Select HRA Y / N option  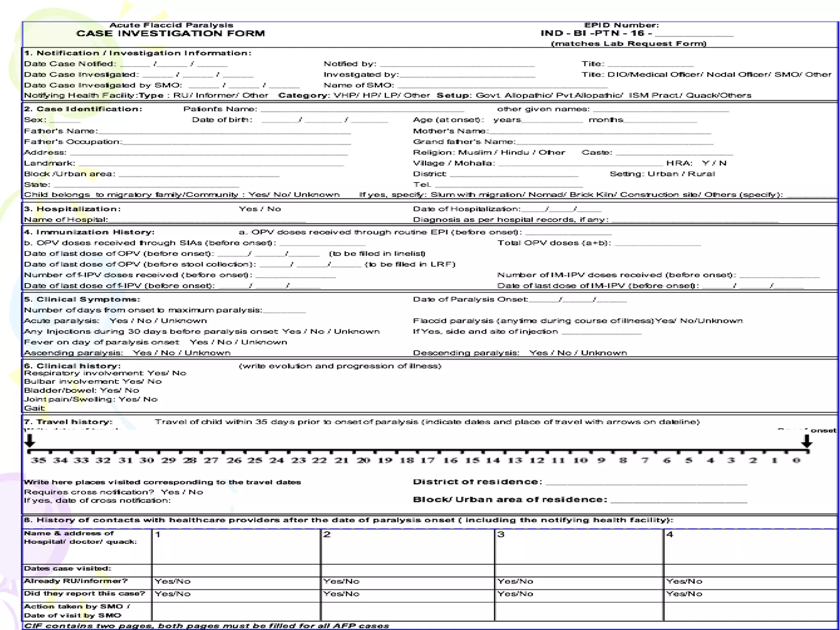click(714, 163)
